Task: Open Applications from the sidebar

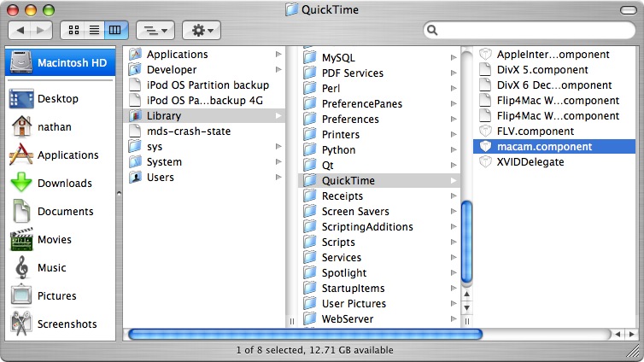Action: click(x=67, y=155)
